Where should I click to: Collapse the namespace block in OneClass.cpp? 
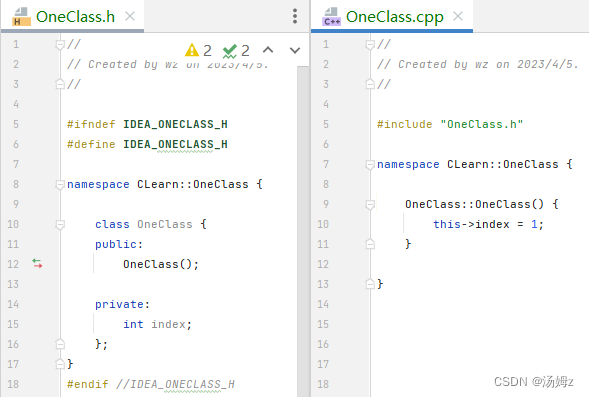click(370, 164)
